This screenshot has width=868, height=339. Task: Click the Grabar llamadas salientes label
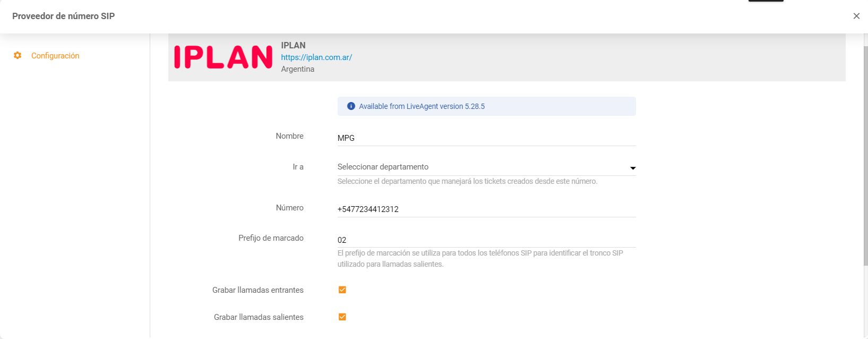(x=259, y=317)
